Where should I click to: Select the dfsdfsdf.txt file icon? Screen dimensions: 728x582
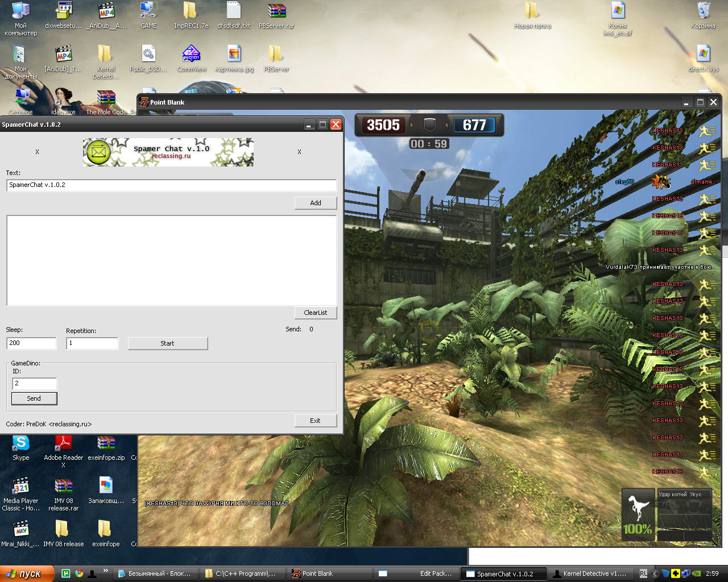(234, 15)
